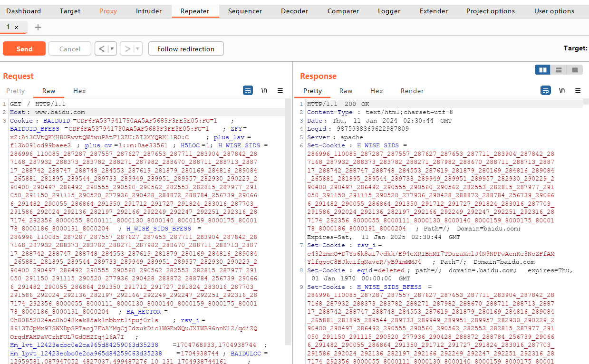
Task: Open Project options tab
Action: pyautogui.click(x=491, y=11)
